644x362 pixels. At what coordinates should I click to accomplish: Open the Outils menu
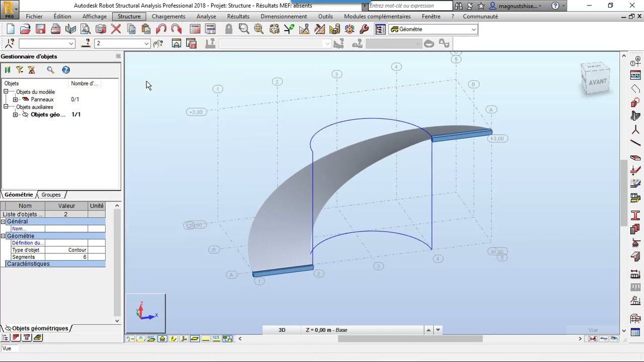(326, 17)
